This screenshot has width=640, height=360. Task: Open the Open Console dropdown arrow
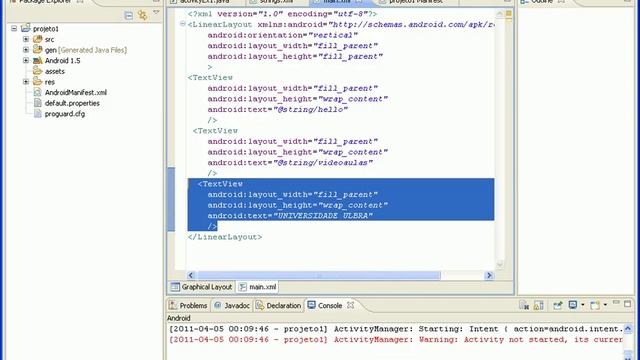[605, 305]
